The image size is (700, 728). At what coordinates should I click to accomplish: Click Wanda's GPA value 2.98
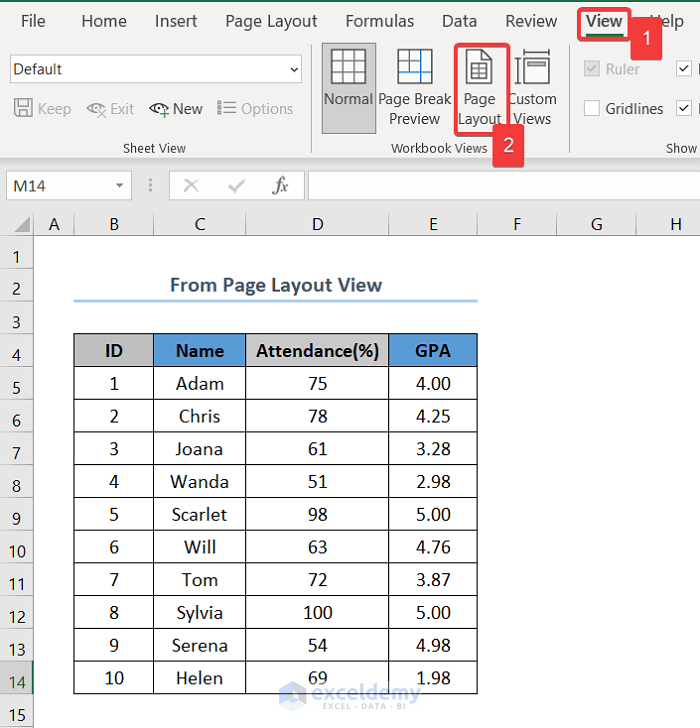(433, 481)
